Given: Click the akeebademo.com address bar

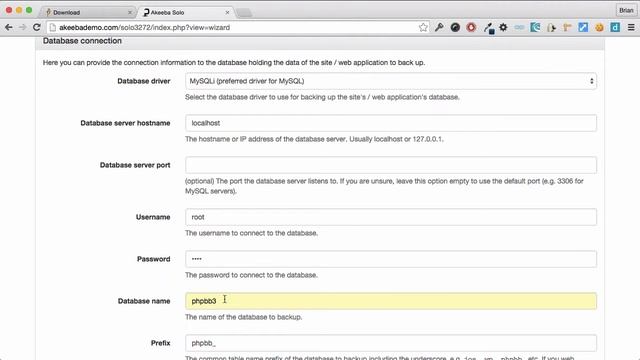Looking at the screenshot, I should (237, 27).
